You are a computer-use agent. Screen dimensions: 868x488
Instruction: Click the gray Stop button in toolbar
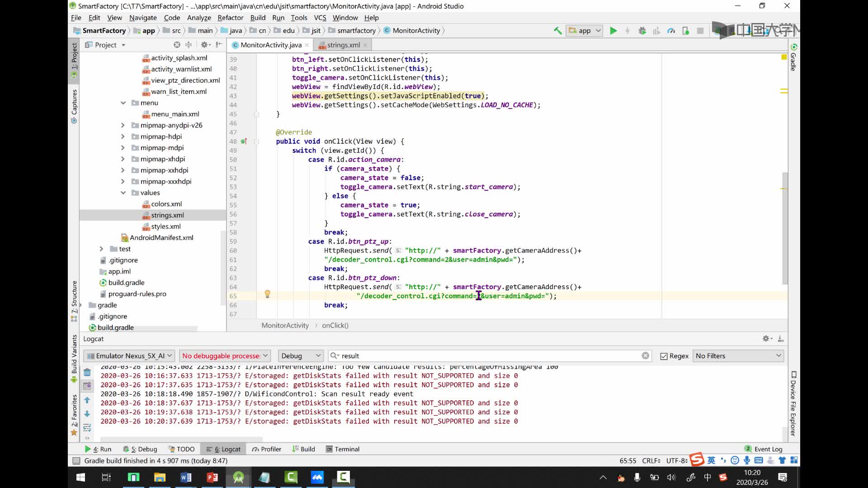700,31
